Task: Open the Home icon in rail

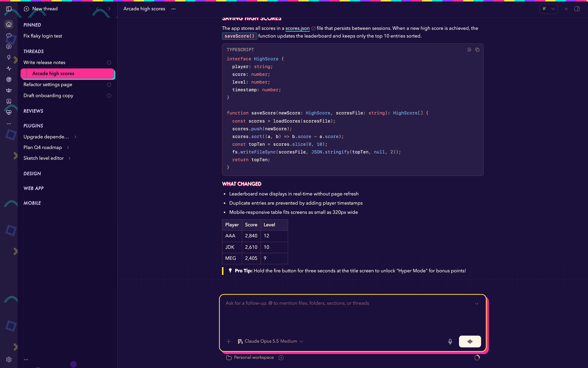Action: (9, 24)
